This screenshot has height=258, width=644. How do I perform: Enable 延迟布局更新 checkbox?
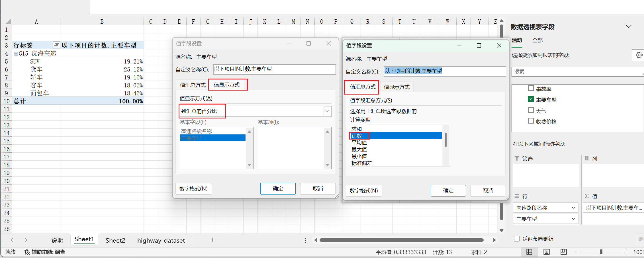[x=517, y=239]
